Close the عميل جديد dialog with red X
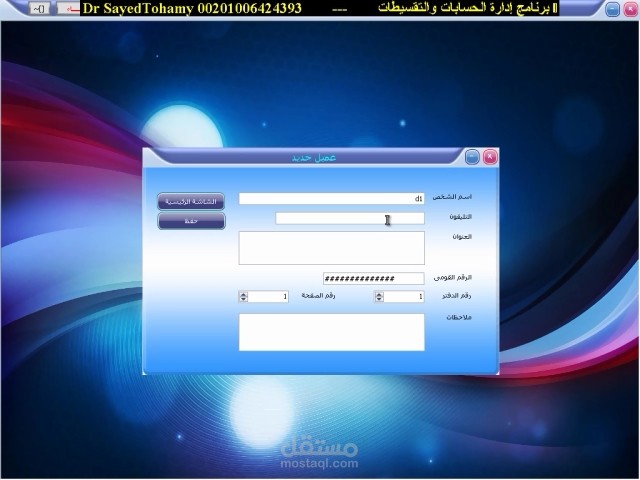Viewport: 640px width, 480px height. [490, 157]
